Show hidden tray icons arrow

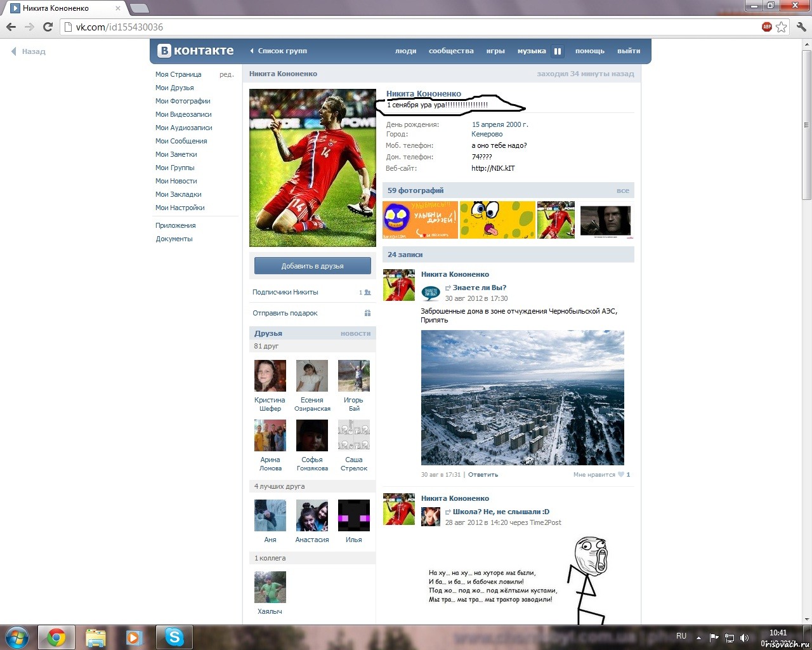click(698, 637)
